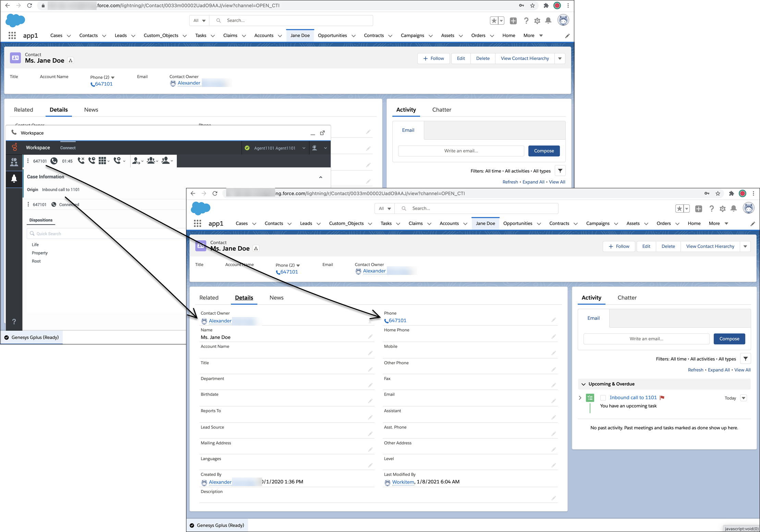Screen dimensions: 760x532
Task: Collapse the Case Information section
Action: click(x=321, y=177)
